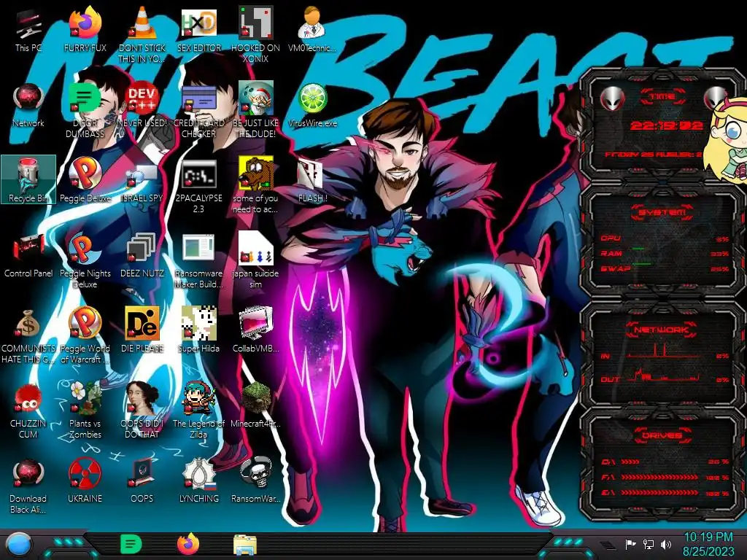The height and width of the screenshot is (560, 747).
Task: Launch The Legend of Zilda icon
Action: 198,411
